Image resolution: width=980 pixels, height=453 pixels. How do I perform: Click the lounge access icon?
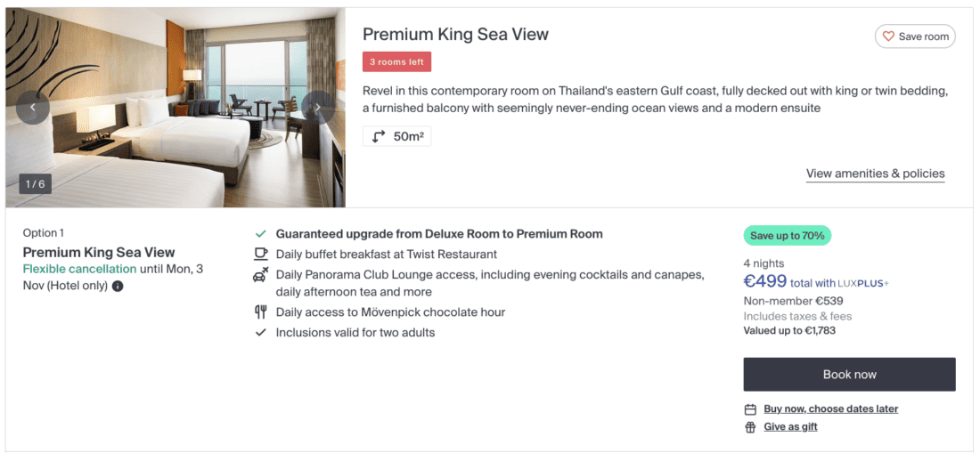coord(261,275)
